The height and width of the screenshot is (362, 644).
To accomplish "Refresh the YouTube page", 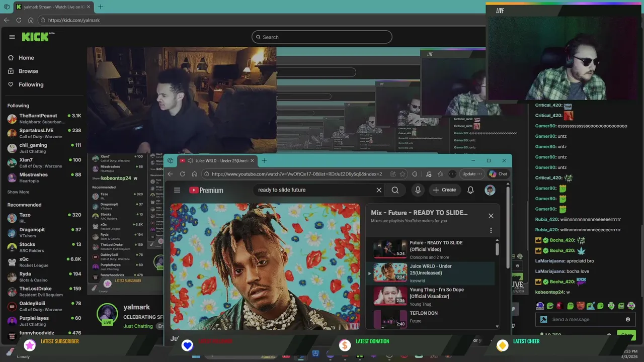I will (x=182, y=174).
